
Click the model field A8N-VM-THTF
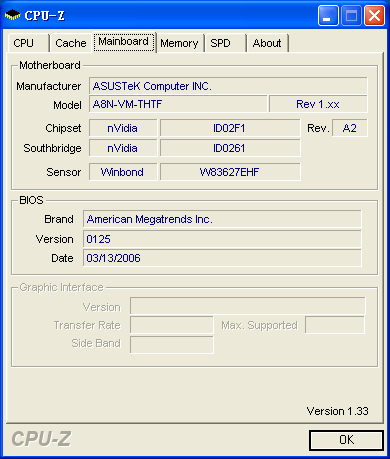(178, 104)
